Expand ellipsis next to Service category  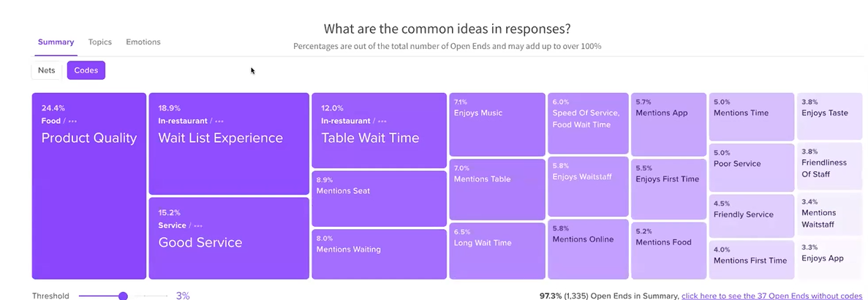pyautogui.click(x=198, y=226)
